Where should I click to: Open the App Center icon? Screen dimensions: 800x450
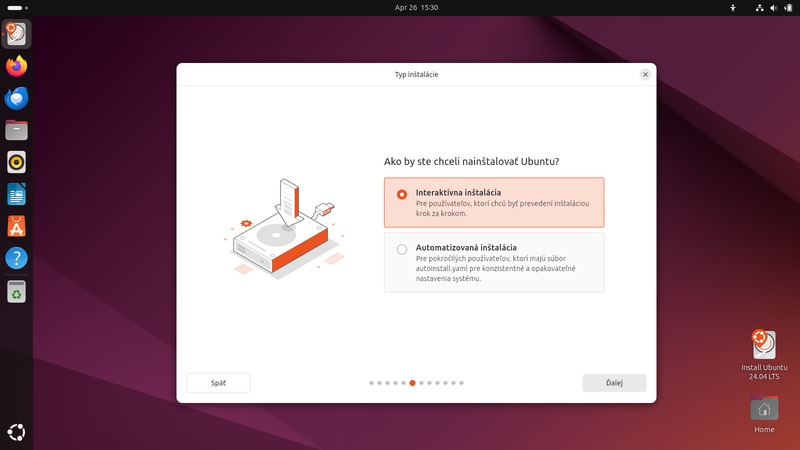tap(16, 226)
